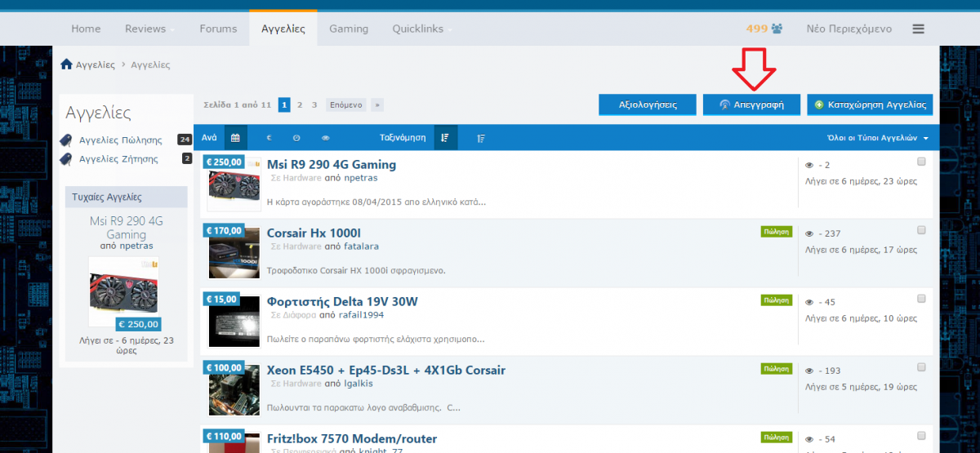Screen dimensions: 980x453
Task: Click the Επόμενο next page button
Action: pyautogui.click(x=346, y=104)
